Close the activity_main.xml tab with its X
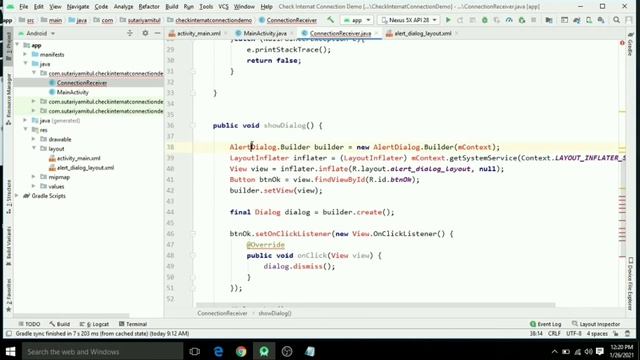Viewport: 640px width, 360px height. pyautogui.click(x=227, y=33)
